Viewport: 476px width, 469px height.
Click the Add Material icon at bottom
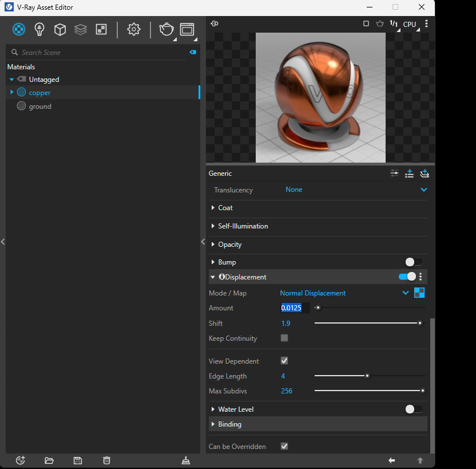[21, 460]
